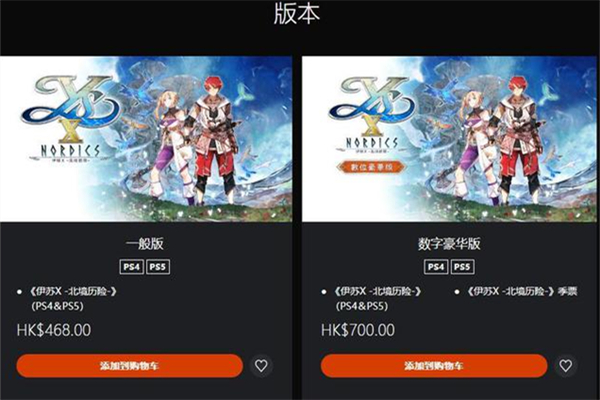
Task: Add the 数字豪华版 to wishlist with heart icon
Action: [566, 366]
